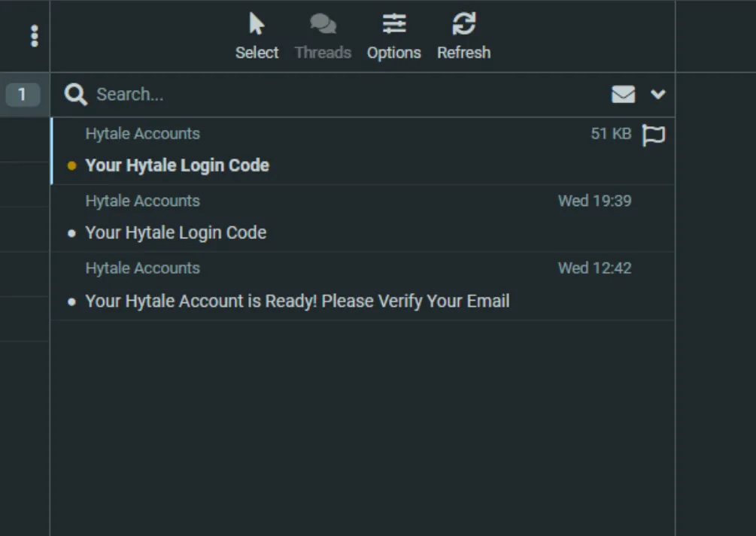Click the Wed 12:42 date stamp
The width and height of the screenshot is (756, 536).
[x=594, y=268]
